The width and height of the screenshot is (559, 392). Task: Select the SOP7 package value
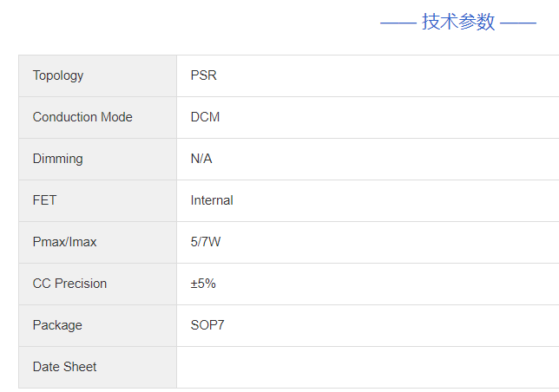pyautogui.click(x=208, y=325)
